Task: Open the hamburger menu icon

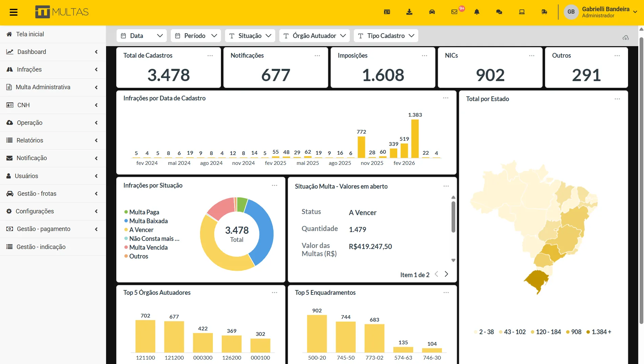Action: click(14, 13)
